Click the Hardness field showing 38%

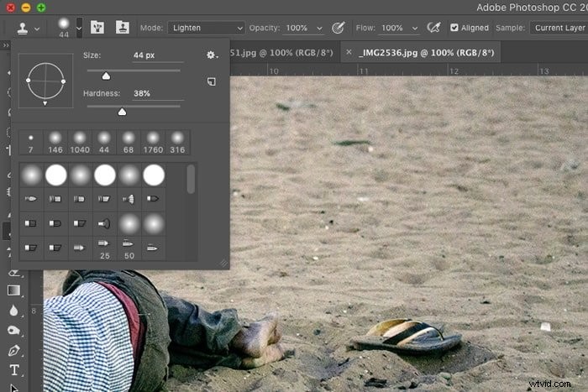click(158, 93)
